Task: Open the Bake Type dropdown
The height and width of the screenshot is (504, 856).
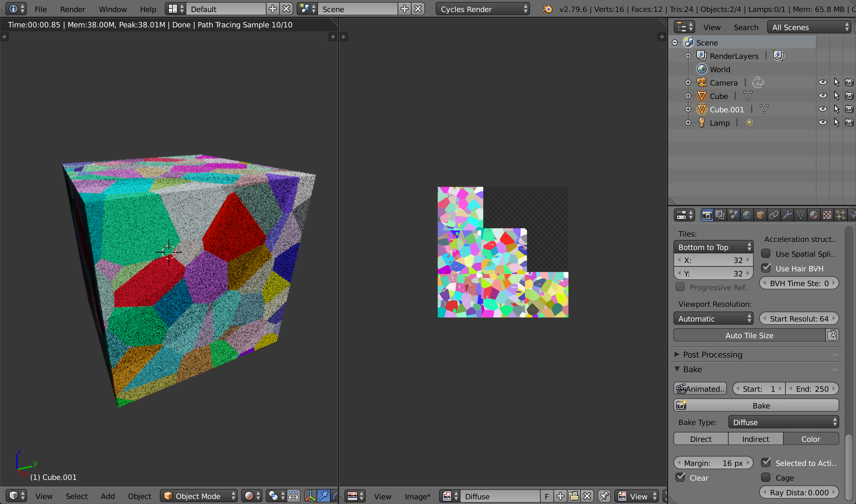Action: coord(783,422)
